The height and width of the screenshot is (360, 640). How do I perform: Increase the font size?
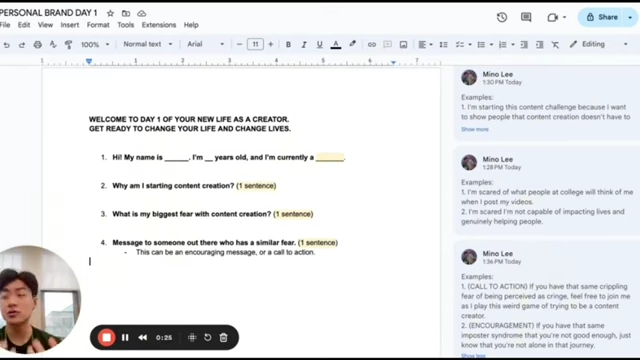click(271, 44)
